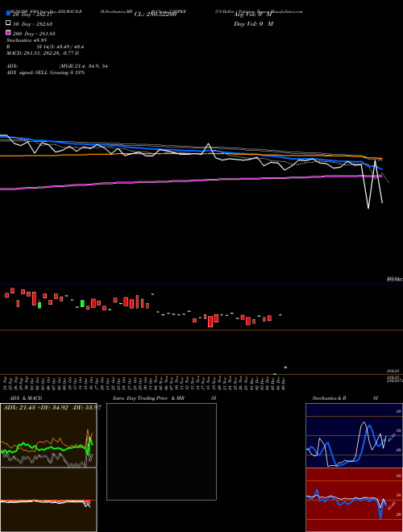Screen dimensions: 403x532
Task: Click the 'Avg Vol: 0 M' label
Action: (253, 15)
